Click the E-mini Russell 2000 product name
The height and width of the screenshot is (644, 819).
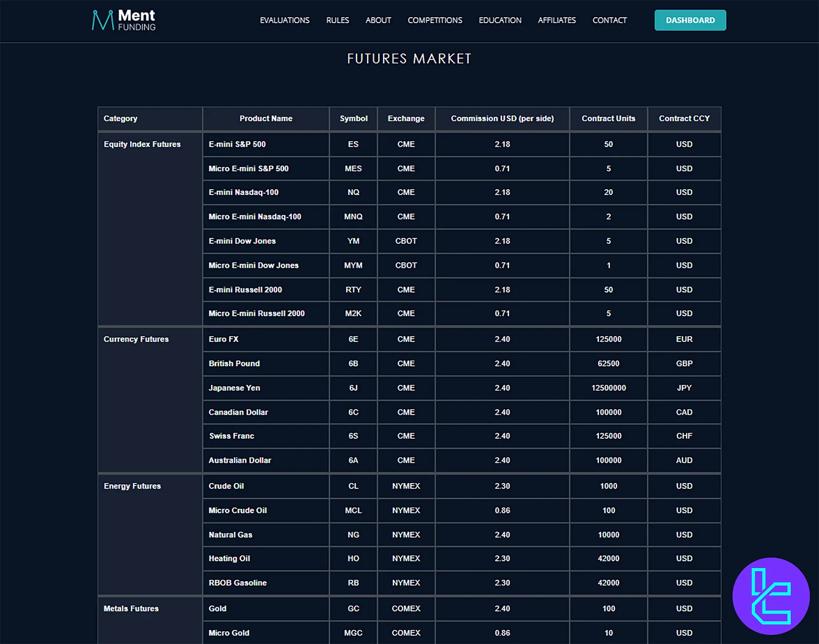[x=245, y=290]
